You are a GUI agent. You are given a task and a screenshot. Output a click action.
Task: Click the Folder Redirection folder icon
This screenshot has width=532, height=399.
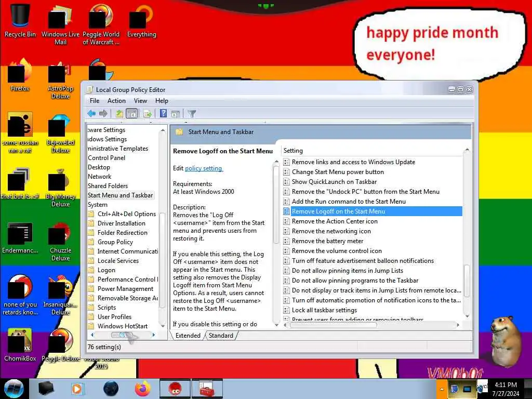(x=91, y=233)
